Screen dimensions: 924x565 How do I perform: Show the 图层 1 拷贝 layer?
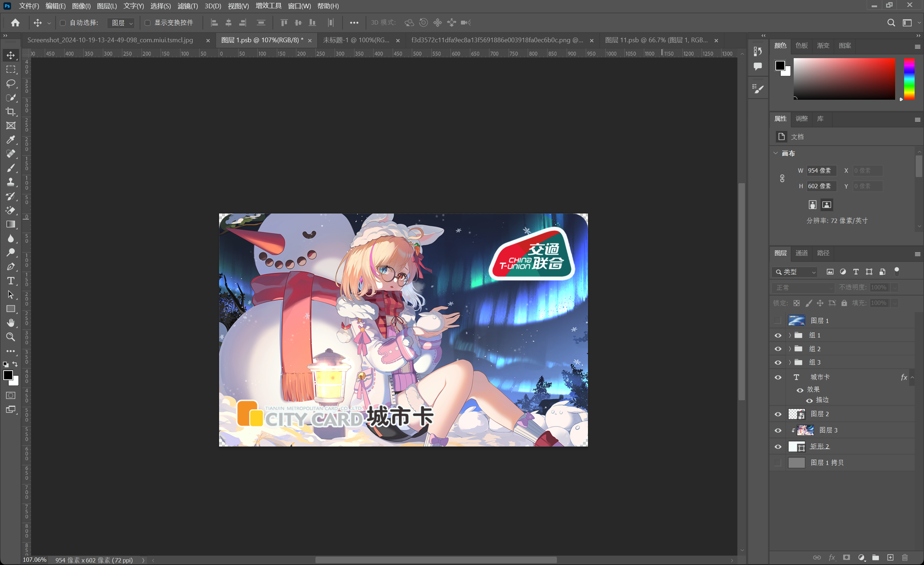(778, 463)
